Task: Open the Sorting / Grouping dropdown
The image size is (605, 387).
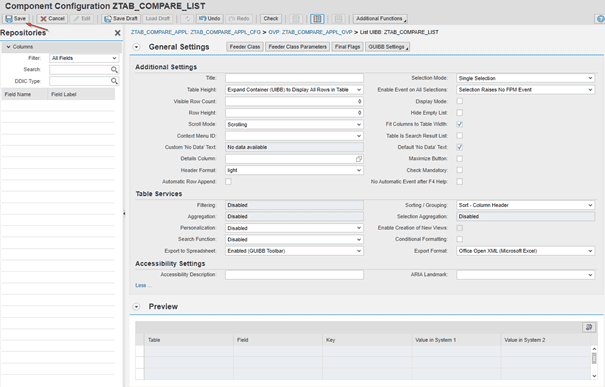Action: coord(526,205)
